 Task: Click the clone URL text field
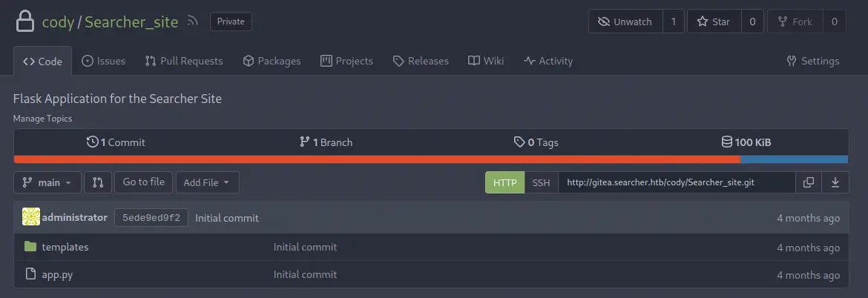click(676, 182)
